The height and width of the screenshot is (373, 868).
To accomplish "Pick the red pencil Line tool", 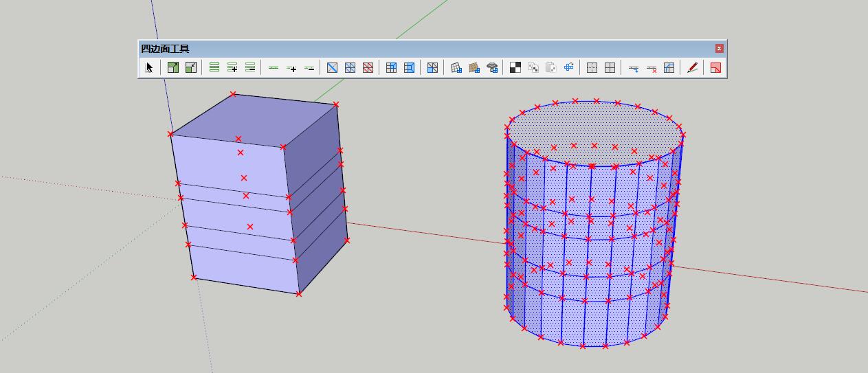I will point(693,67).
